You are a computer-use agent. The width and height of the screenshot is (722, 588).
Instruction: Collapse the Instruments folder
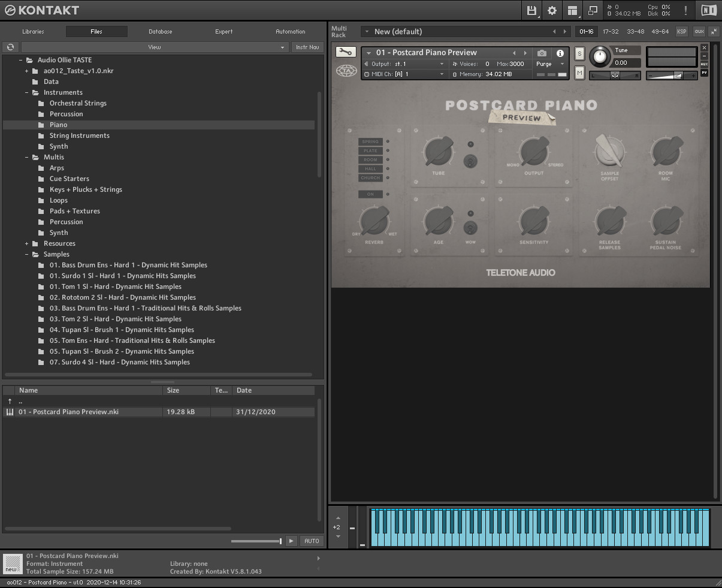[x=26, y=92]
